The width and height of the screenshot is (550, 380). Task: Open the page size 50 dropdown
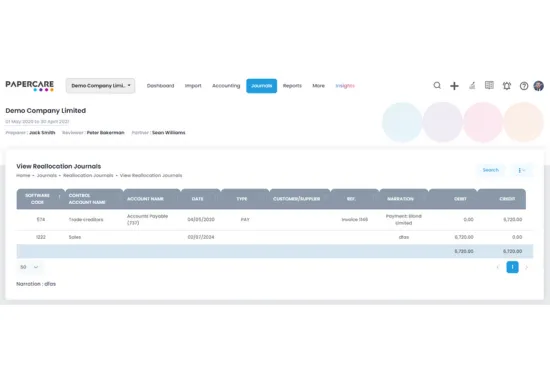(29, 267)
